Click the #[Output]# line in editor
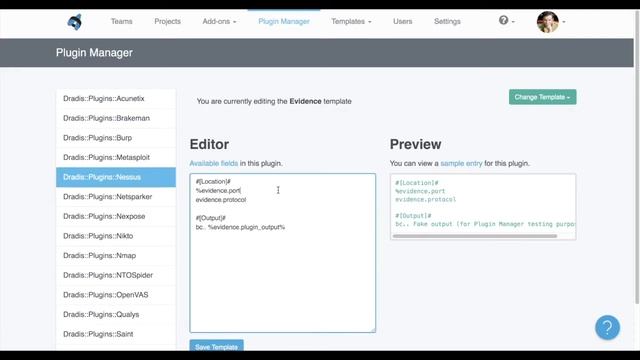Image resolution: width=640 pixels, height=360 pixels. point(211,218)
